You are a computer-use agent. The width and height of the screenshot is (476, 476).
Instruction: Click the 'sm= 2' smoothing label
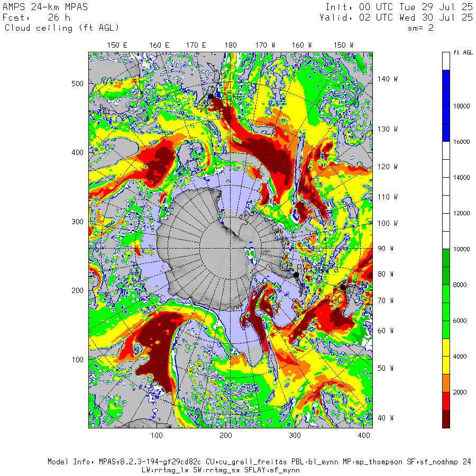point(421,28)
